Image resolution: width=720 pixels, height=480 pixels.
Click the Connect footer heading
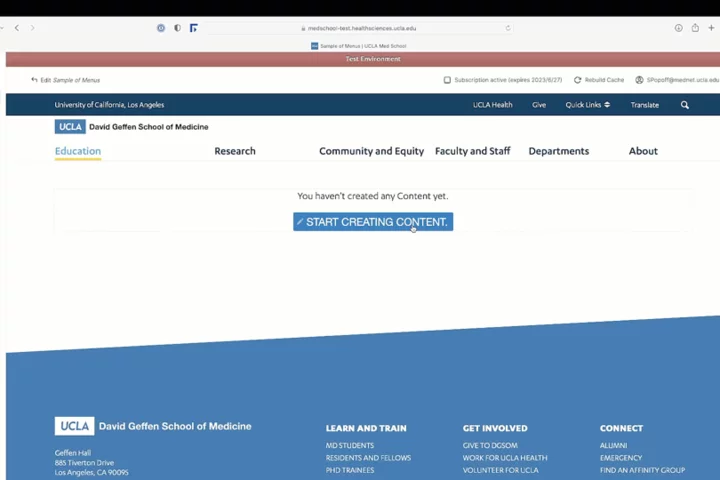tap(621, 428)
